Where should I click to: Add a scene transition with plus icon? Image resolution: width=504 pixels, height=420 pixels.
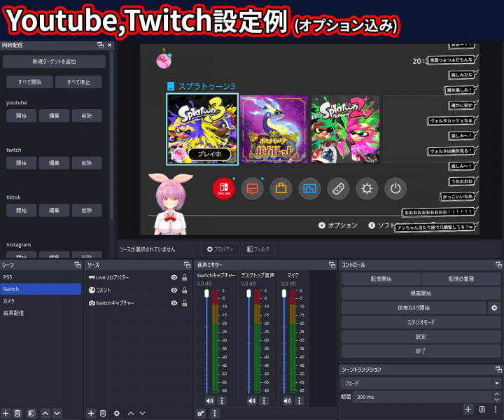point(468,409)
